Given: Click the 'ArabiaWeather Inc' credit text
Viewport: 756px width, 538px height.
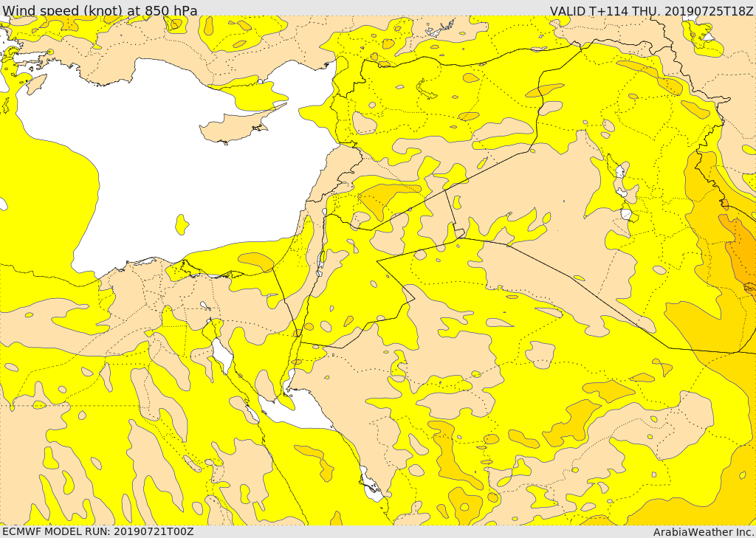Looking at the screenshot, I should (704, 532).
